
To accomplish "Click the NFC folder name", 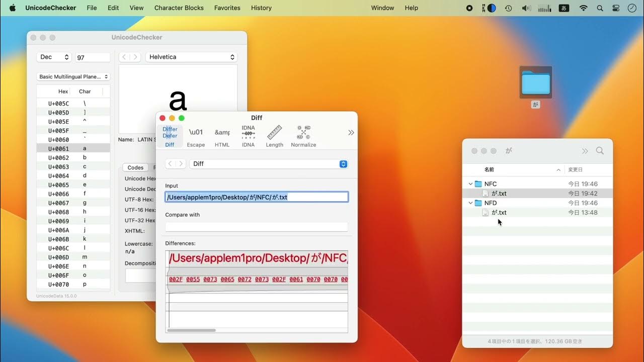I will (x=491, y=184).
